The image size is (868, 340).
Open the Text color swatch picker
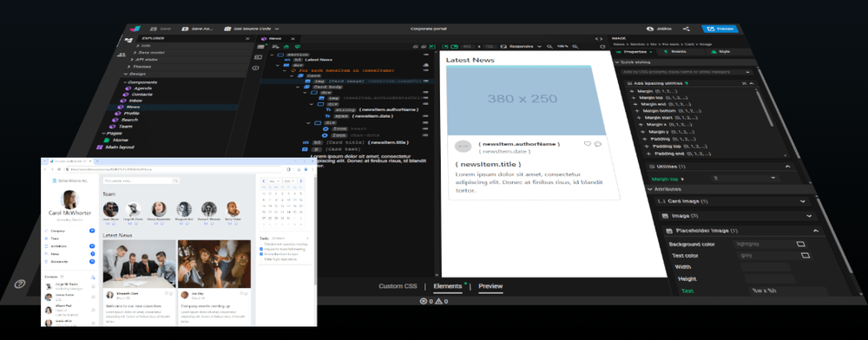806,255
